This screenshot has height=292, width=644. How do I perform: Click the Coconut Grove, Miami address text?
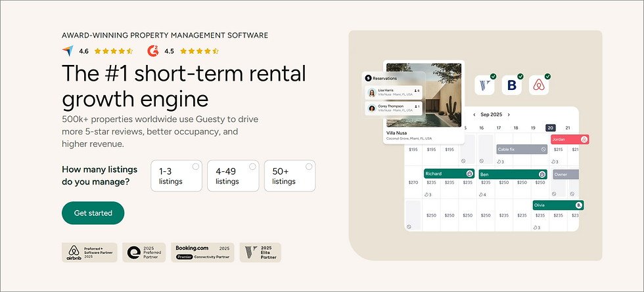tap(409, 138)
